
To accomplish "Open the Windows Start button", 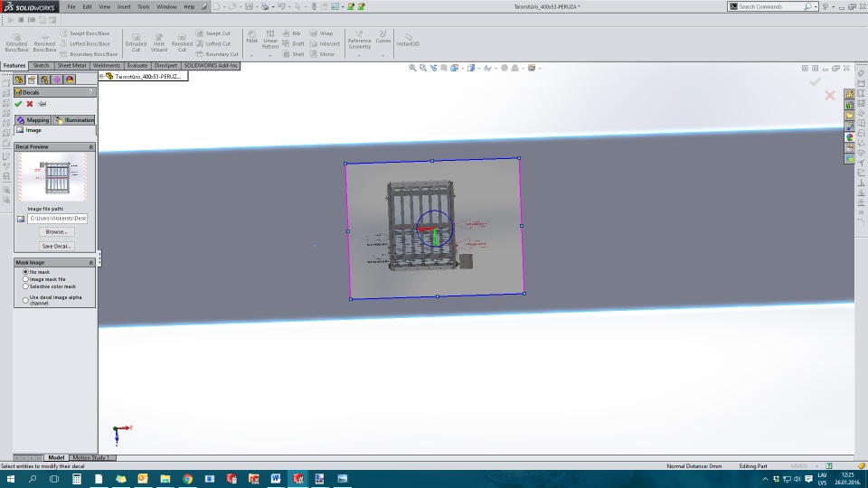I will (x=10, y=479).
